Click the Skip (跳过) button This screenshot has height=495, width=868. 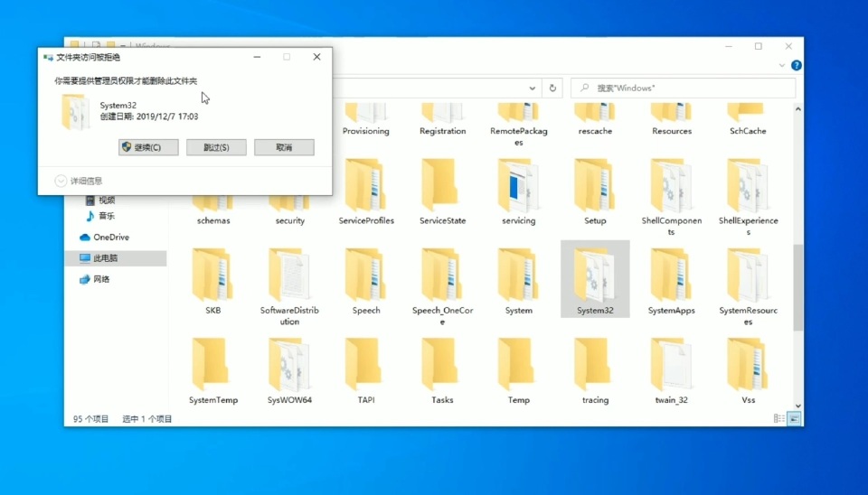tap(216, 147)
